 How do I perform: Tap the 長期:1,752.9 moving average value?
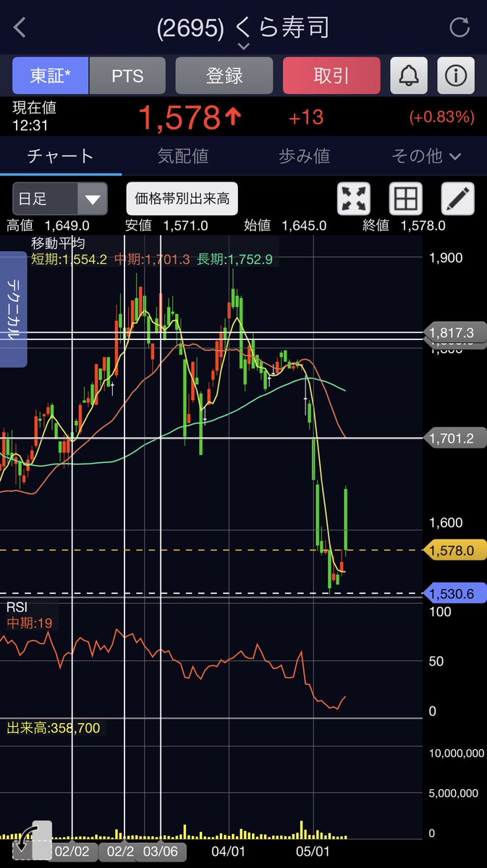click(234, 259)
